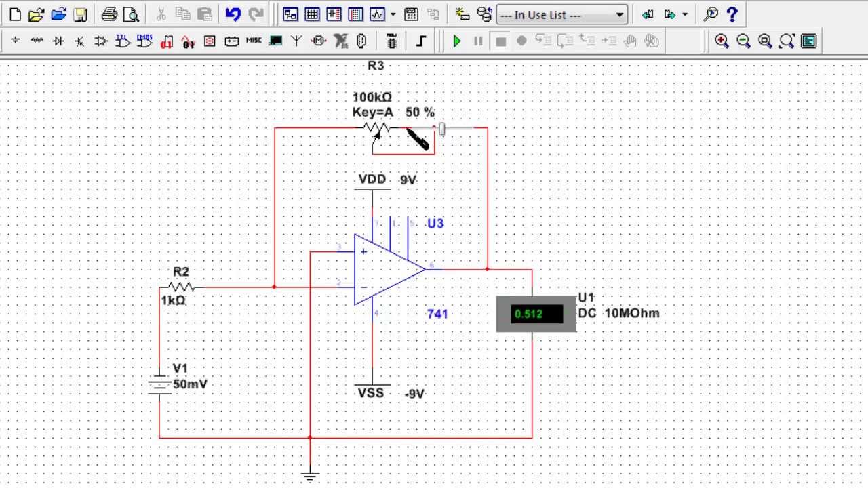Place a CMOS logic component
The image size is (868, 488).
144,41
